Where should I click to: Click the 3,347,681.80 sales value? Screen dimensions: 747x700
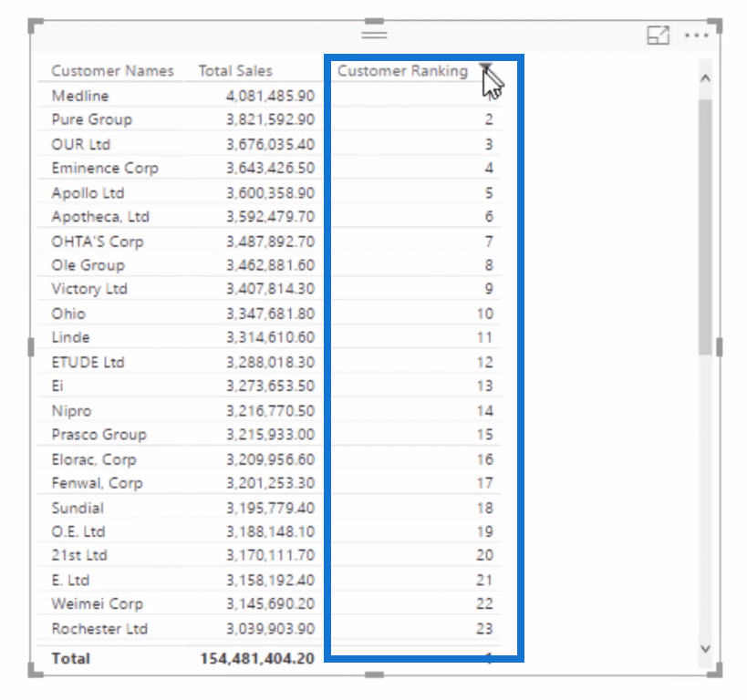pos(270,314)
